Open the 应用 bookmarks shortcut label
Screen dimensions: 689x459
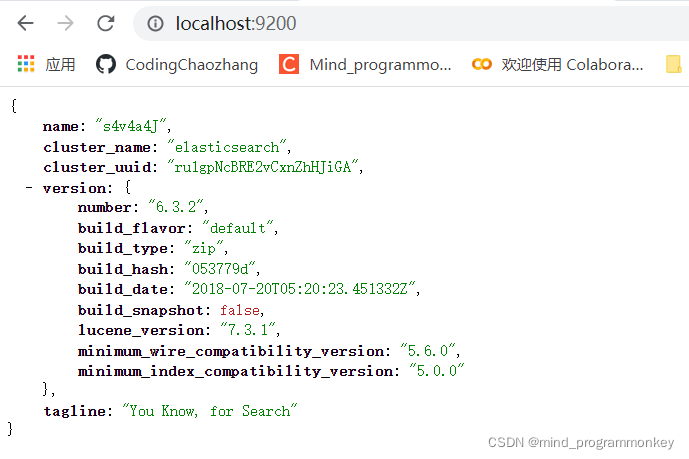coord(60,65)
